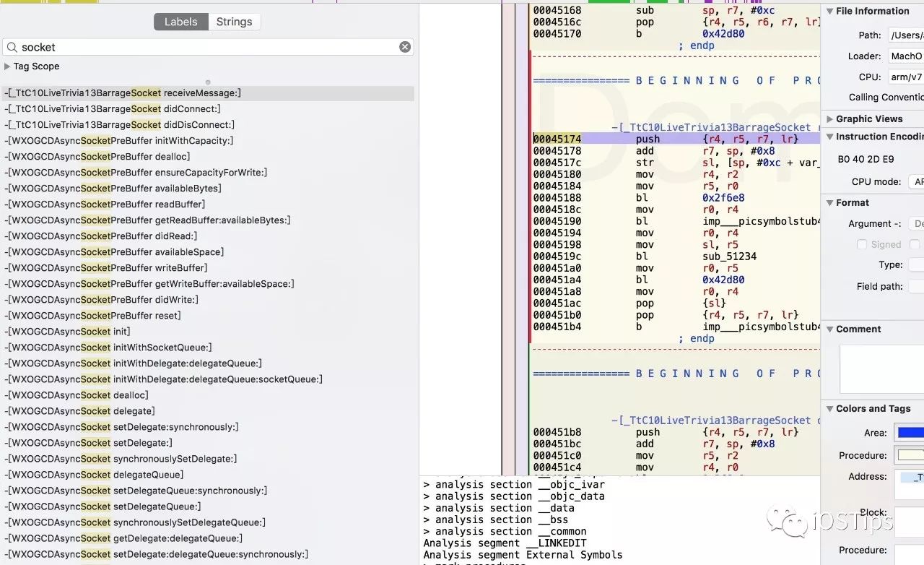Select SocketPreBuffer didRead: label

click(x=208, y=236)
